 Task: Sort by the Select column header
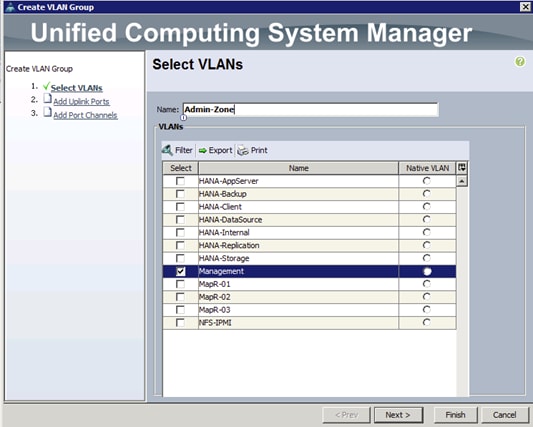(x=180, y=168)
